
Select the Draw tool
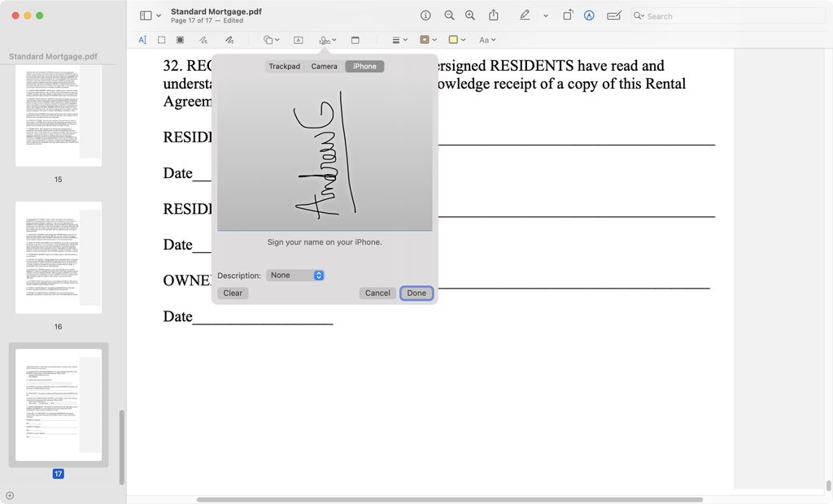click(x=229, y=39)
